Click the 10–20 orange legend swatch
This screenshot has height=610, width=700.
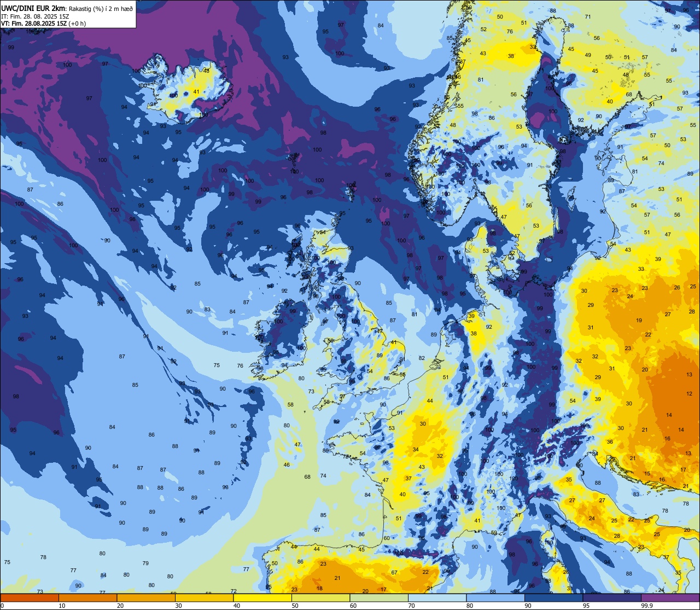tap(87, 597)
